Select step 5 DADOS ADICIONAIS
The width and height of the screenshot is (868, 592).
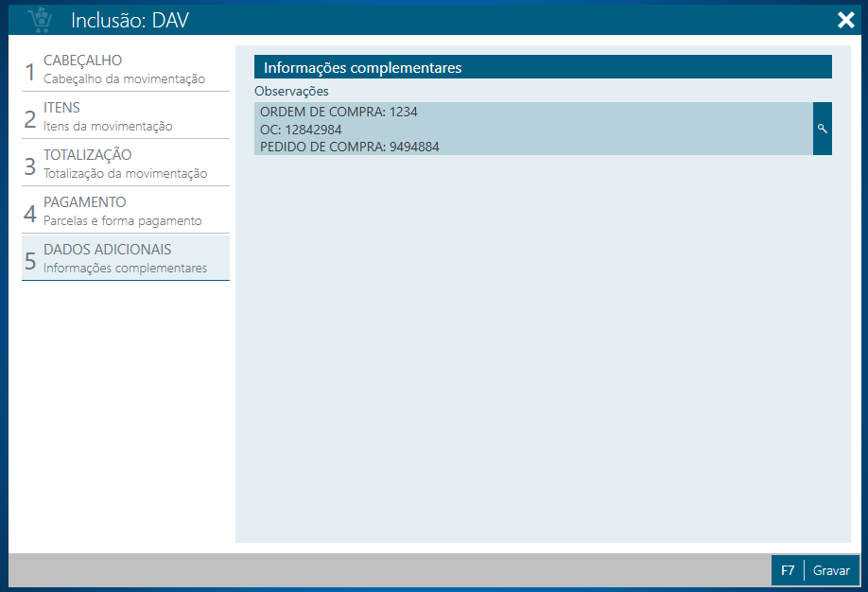click(126, 258)
